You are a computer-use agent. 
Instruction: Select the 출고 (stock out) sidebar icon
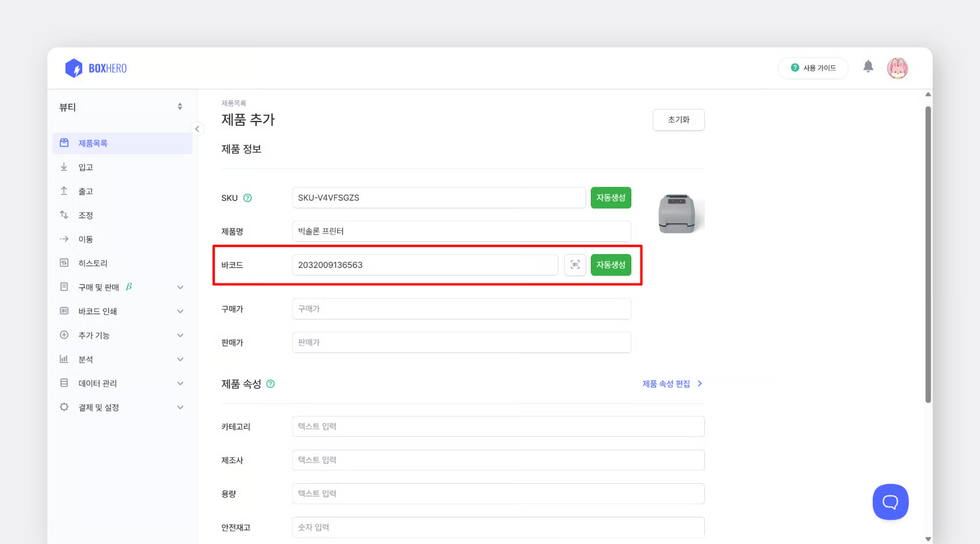pos(64,190)
